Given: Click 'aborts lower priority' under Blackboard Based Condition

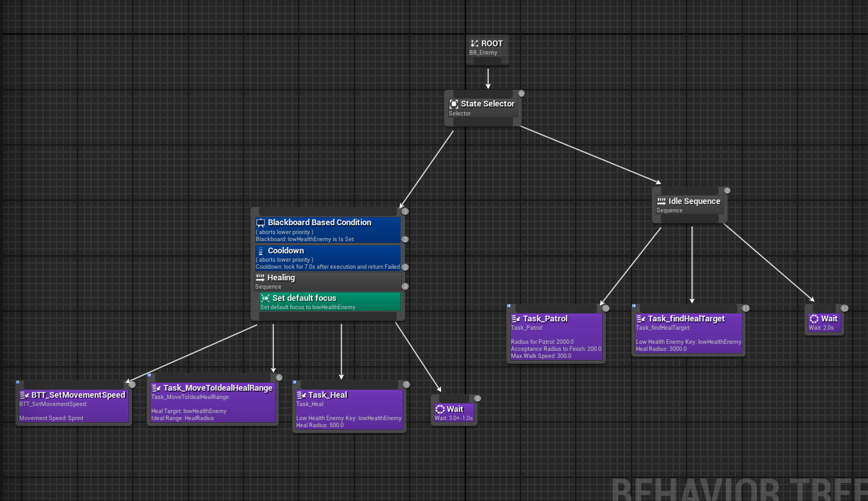Looking at the screenshot, I should pyautogui.click(x=285, y=232).
